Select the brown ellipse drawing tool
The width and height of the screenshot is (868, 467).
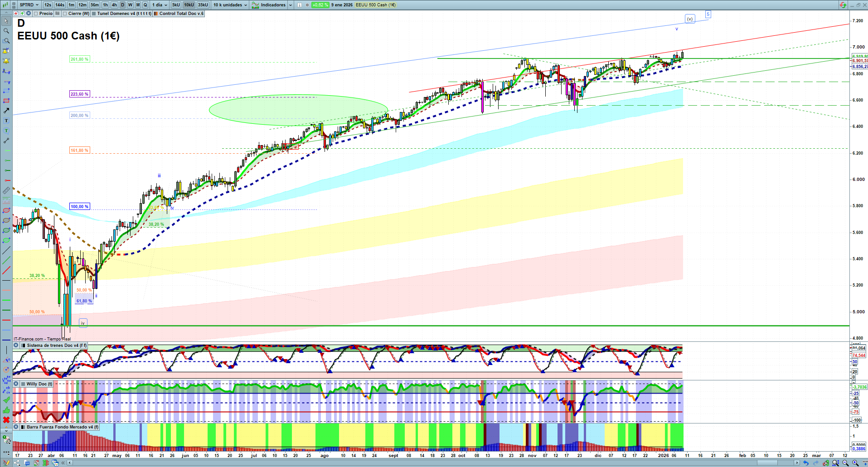[x=6, y=220]
